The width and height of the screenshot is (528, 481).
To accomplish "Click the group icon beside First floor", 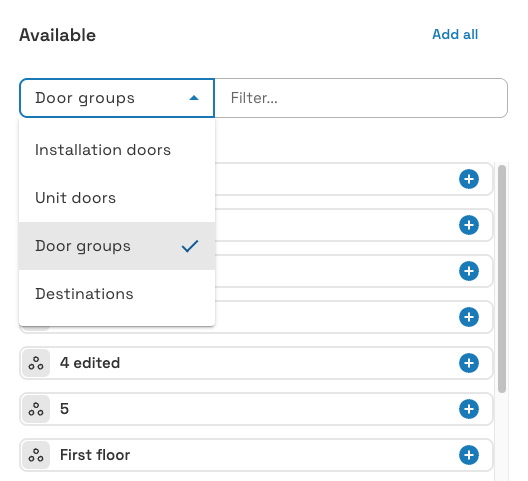I will 36,455.
